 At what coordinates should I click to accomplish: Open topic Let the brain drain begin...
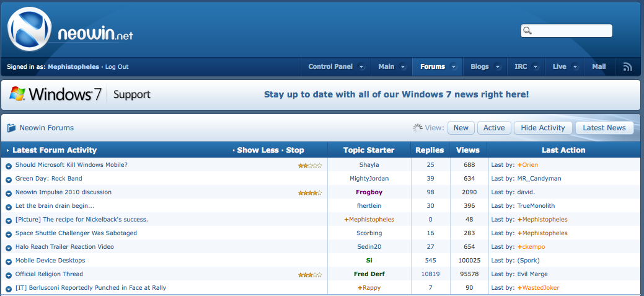pos(55,205)
